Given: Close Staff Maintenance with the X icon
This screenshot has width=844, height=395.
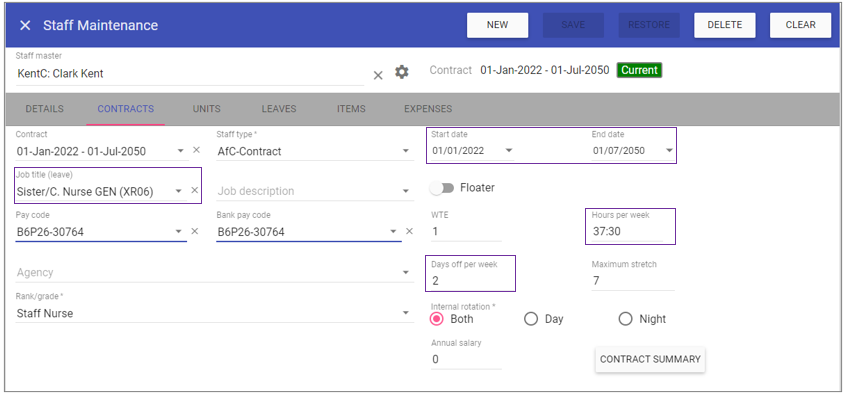Looking at the screenshot, I should coord(25,25).
